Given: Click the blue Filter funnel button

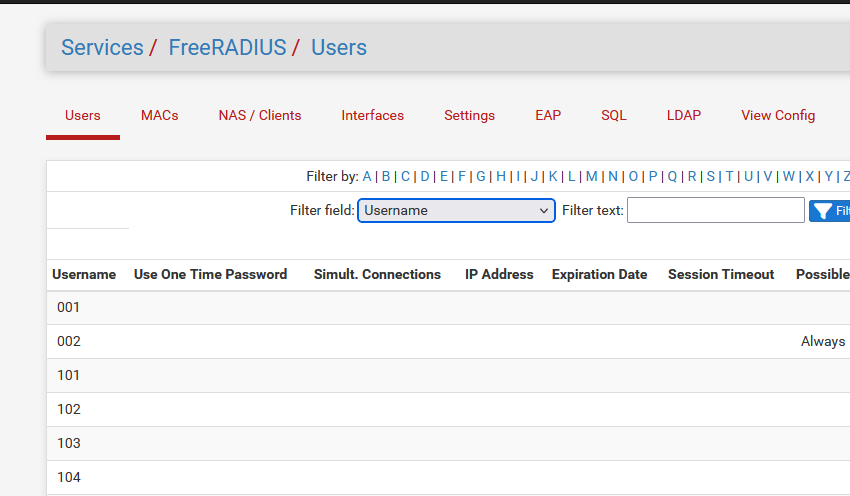Looking at the screenshot, I should tap(830, 211).
